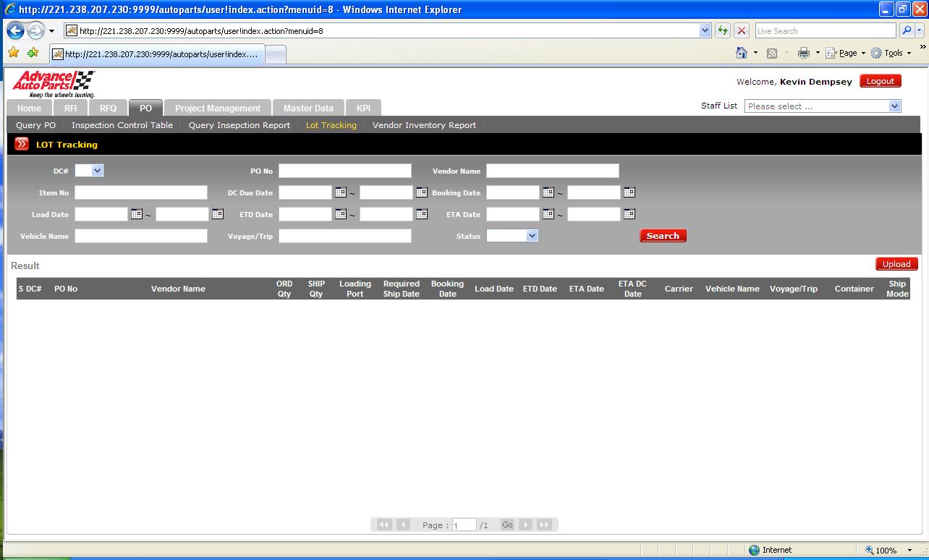This screenshot has height=560, width=929.
Task: Click the ETA Date start calendar icon
Action: (548, 214)
